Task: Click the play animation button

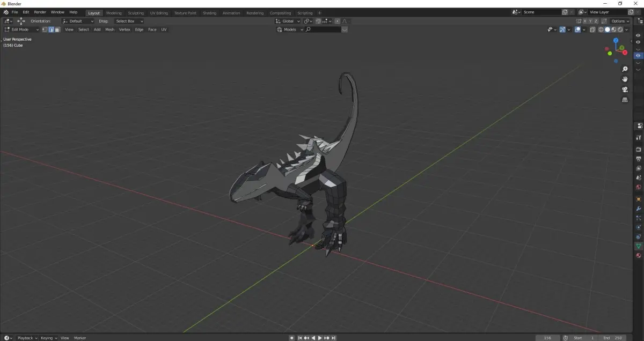Action: coord(320,338)
